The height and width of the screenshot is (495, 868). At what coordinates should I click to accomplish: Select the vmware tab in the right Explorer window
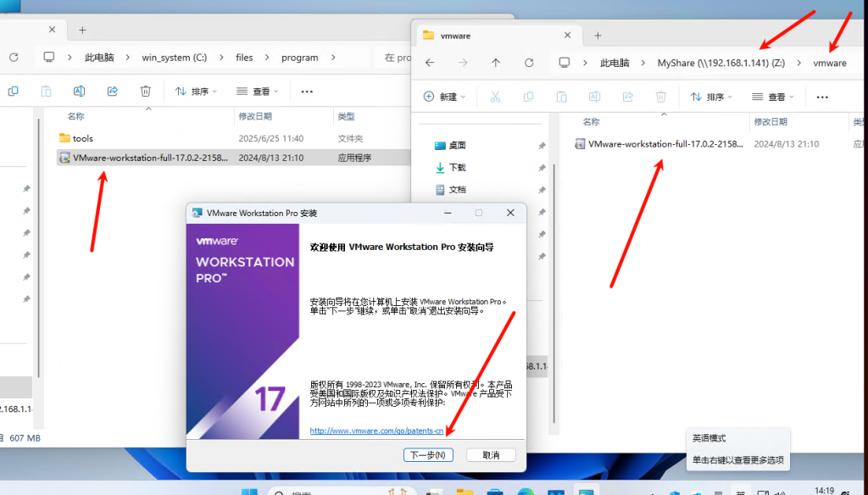pyautogui.click(x=497, y=36)
